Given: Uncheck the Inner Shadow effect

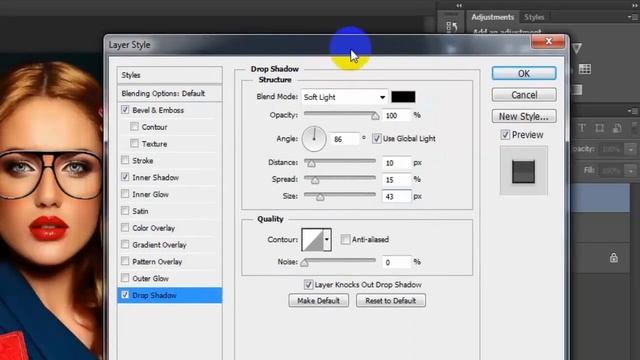Looking at the screenshot, I should (125, 177).
